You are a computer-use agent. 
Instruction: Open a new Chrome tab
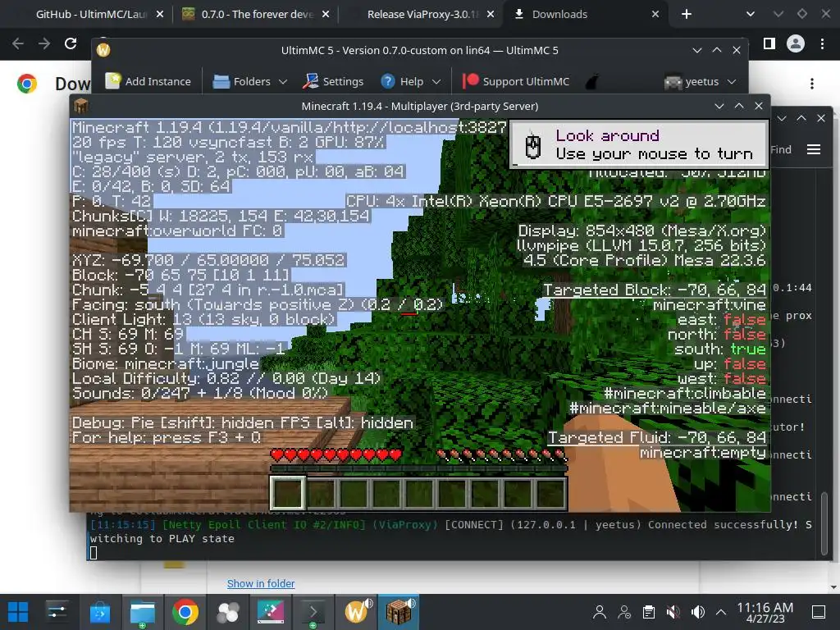pyautogui.click(x=687, y=15)
